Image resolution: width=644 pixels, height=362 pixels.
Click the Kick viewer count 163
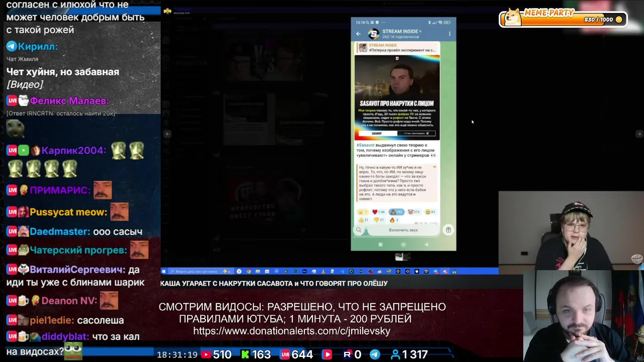click(256, 354)
